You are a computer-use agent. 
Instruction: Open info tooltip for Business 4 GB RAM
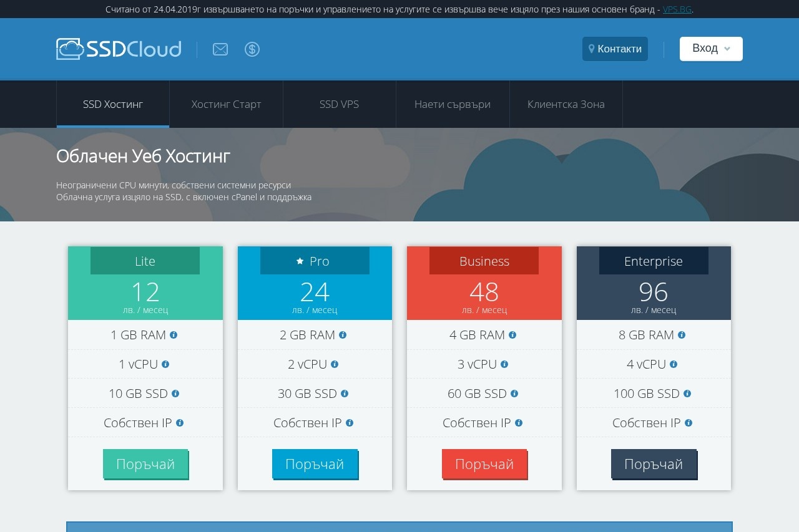click(513, 335)
